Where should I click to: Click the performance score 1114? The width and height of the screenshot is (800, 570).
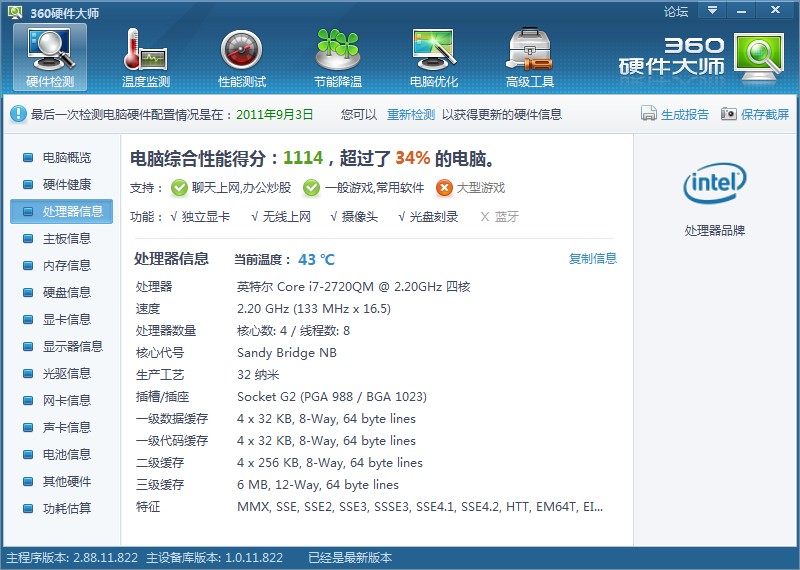pos(304,158)
